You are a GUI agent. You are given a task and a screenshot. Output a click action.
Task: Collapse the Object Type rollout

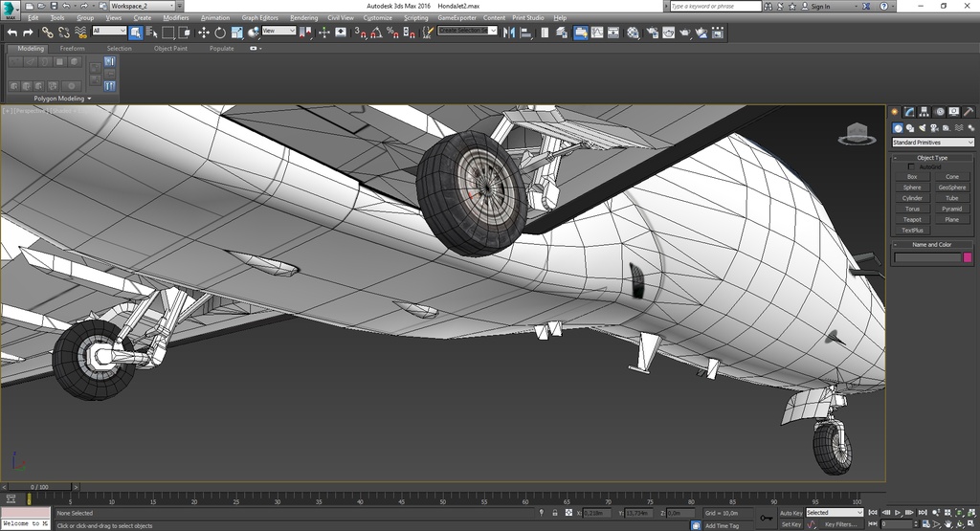(x=932, y=158)
